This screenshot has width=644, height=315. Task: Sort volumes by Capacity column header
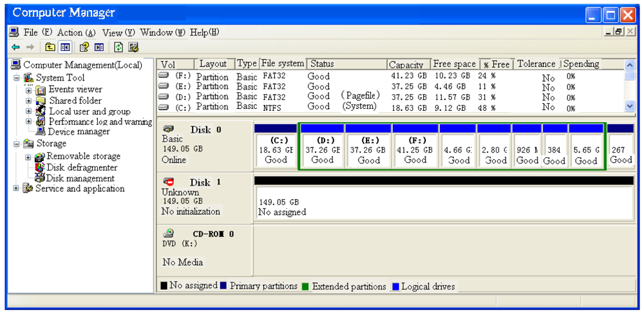(x=407, y=64)
